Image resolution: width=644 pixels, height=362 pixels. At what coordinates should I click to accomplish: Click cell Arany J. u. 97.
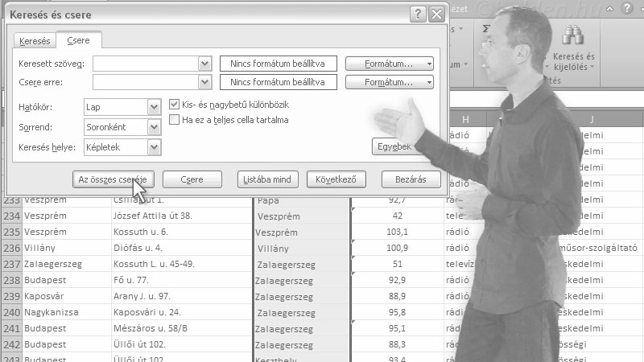click(182, 296)
